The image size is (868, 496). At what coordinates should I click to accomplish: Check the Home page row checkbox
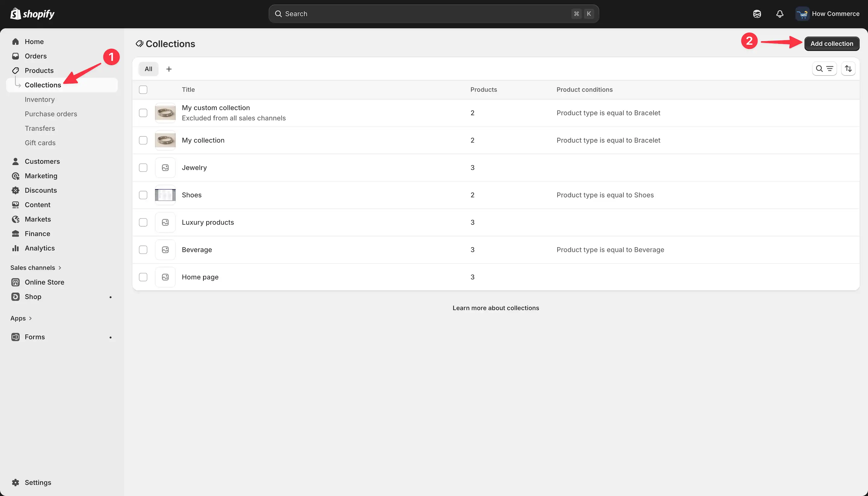[143, 277]
